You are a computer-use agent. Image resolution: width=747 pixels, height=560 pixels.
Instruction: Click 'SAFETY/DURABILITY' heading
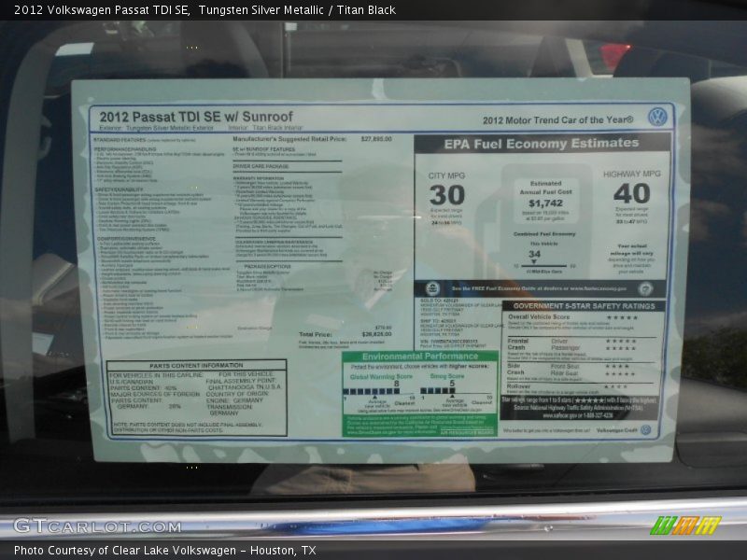pyautogui.click(x=119, y=189)
